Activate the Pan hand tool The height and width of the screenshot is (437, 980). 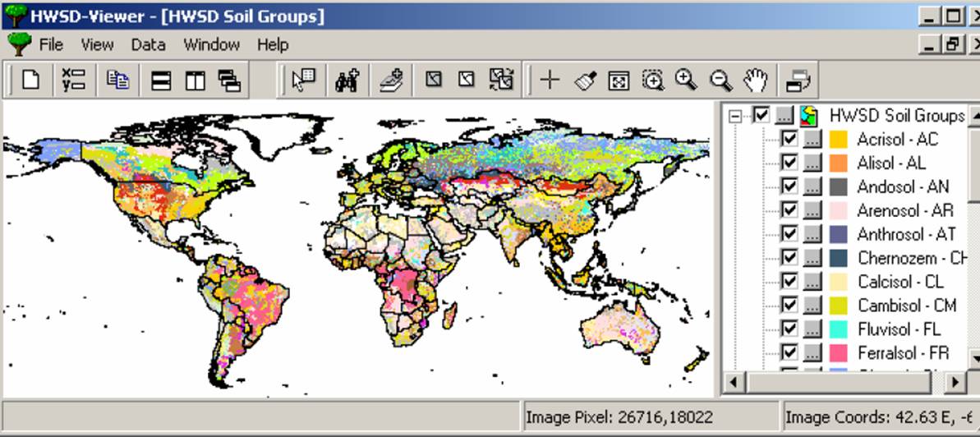(x=755, y=80)
